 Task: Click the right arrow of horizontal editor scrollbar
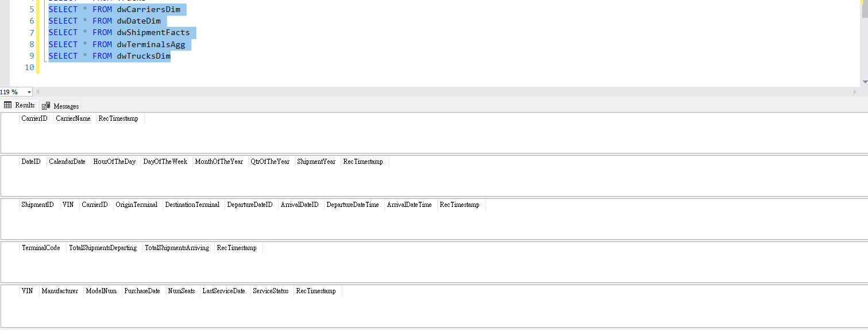coord(855,92)
